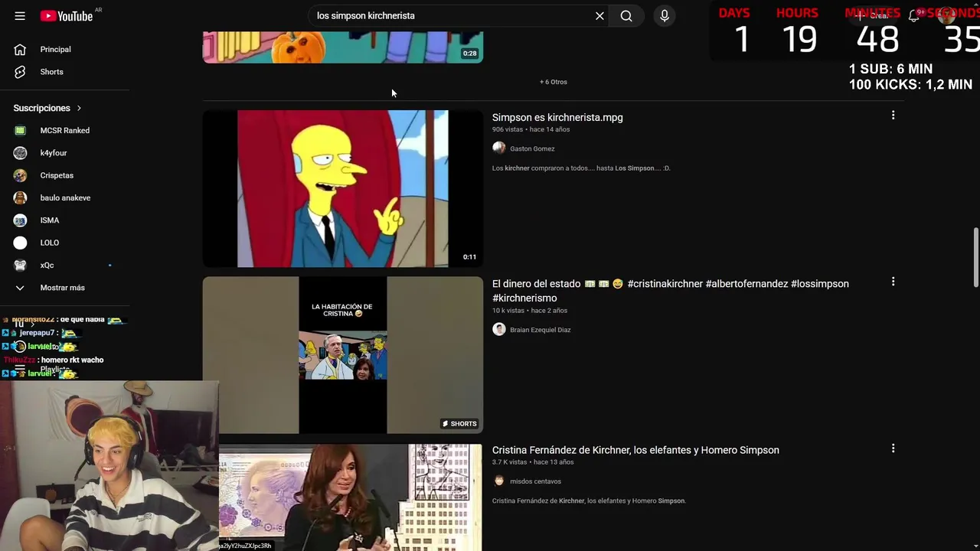
Task: Open Cristina Fernández elephants video thumbnail
Action: click(351, 497)
